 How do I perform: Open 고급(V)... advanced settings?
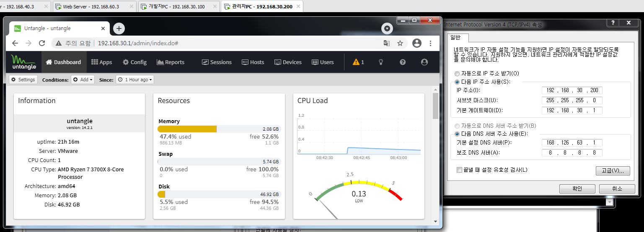[x=613, y=171]
